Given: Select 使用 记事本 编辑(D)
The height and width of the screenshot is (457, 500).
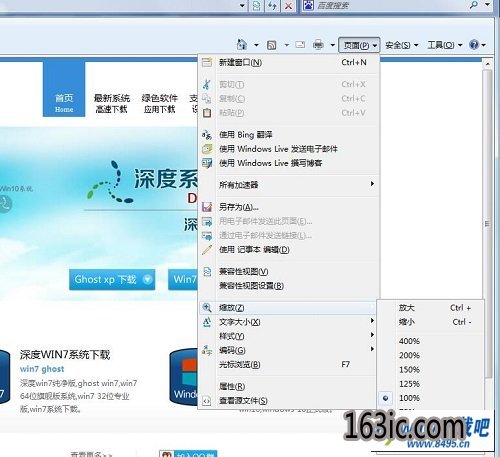Looking at the screenshot, I should point(289,249).
